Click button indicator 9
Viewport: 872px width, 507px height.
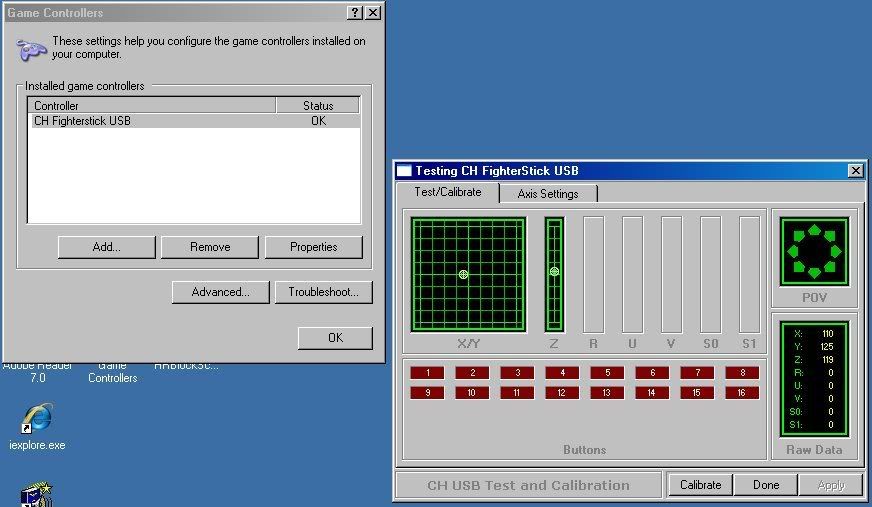427,392
